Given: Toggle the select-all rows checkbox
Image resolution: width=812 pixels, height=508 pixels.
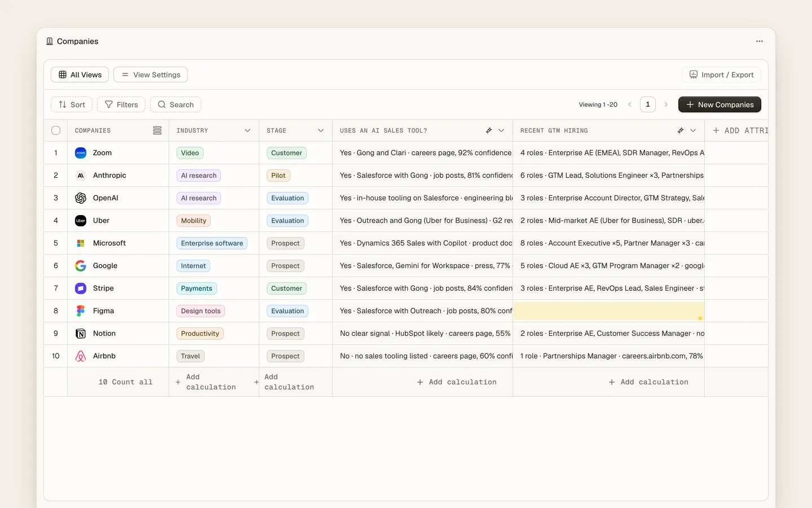Looking at the screenshot, I should (x=56, y=130).
